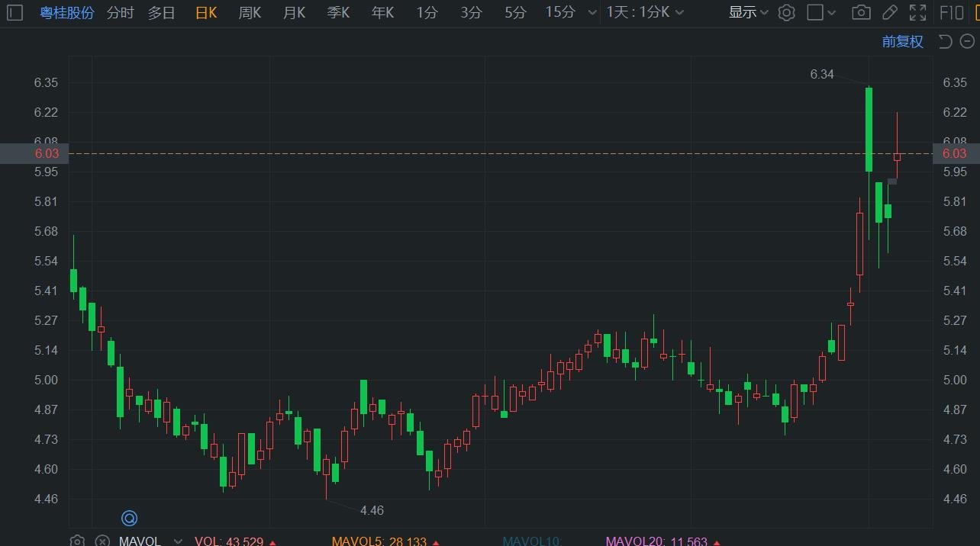
Task: Click the undo/reset zoom arrow icon
Action: click(945, 42)
